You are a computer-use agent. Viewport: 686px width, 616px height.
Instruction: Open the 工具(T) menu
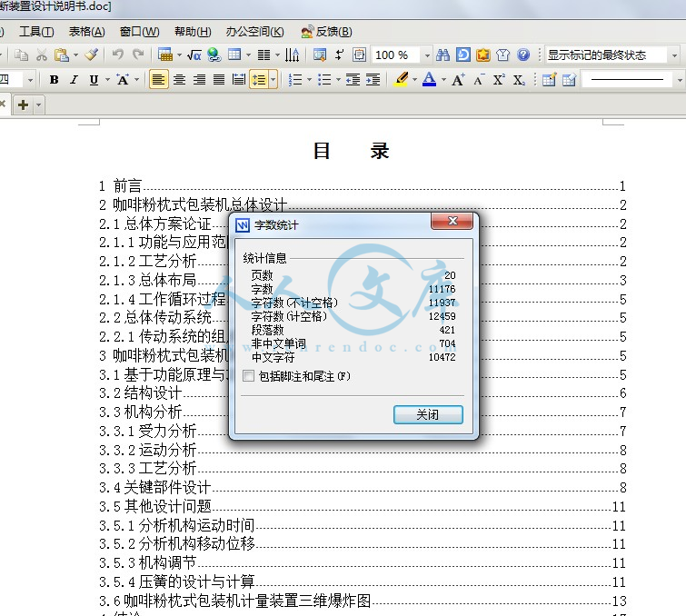[36, 32]
